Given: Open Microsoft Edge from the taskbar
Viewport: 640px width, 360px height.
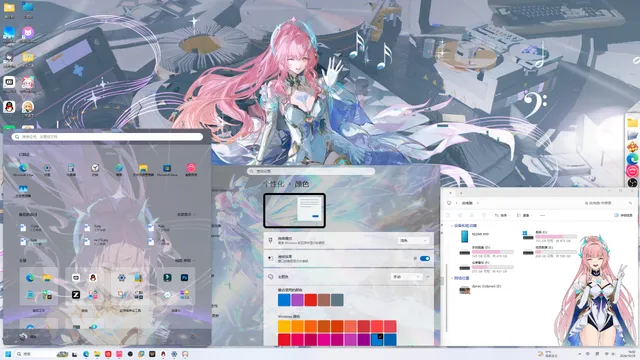Looking at the screenshot, I should (86, 354).
